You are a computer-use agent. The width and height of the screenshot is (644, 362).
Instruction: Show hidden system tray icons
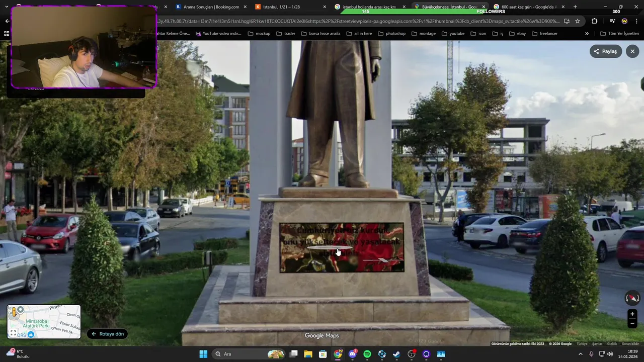(x=580, y=354)
